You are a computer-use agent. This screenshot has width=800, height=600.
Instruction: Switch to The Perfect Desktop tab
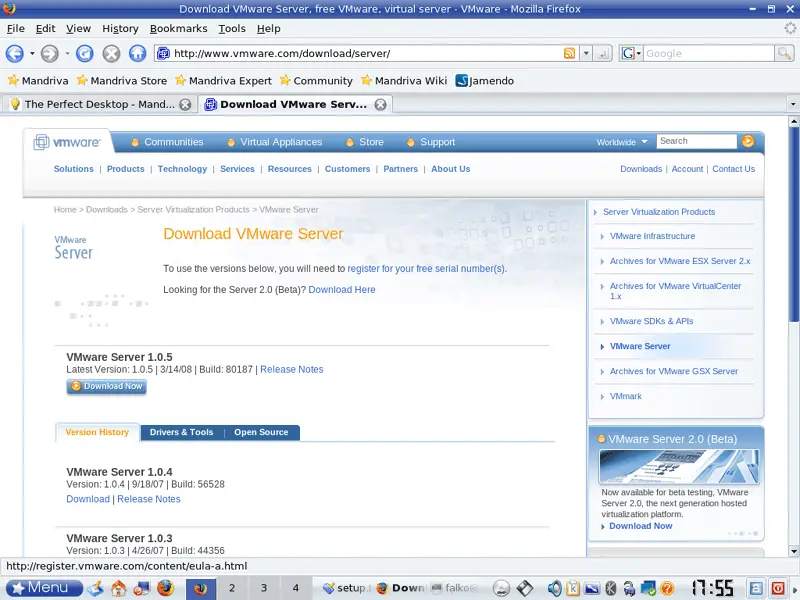tap(100, 104)
